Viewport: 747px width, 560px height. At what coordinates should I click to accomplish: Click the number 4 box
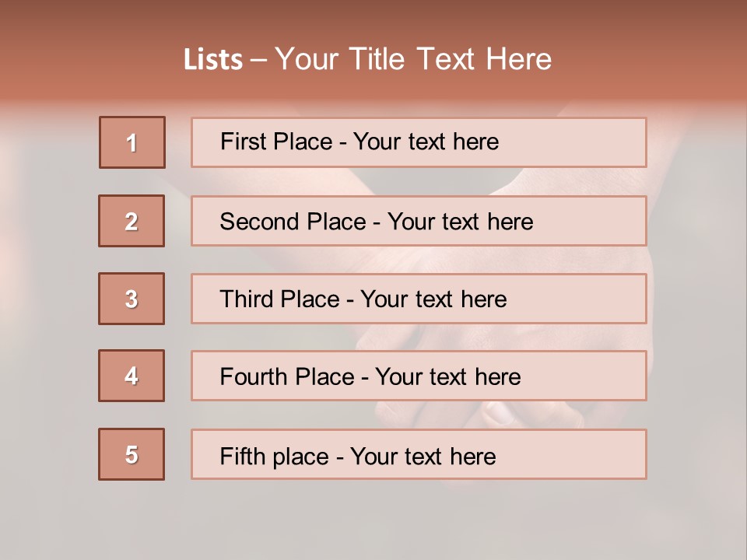tap(132, 376)
